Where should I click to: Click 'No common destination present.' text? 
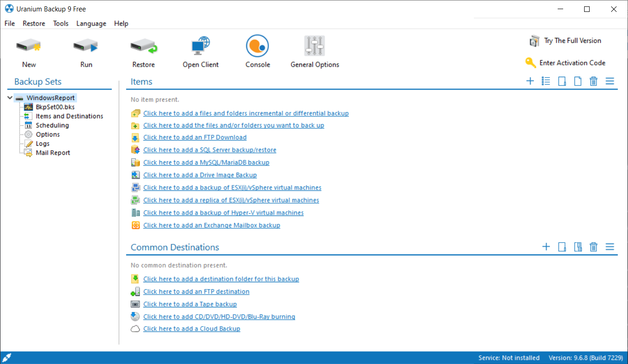click(x=179, y=265)
